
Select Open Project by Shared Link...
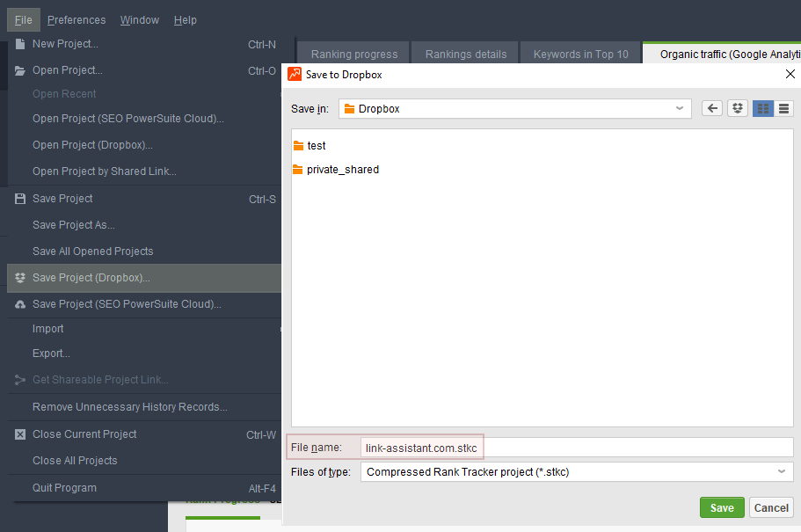(x=144, y=171)
